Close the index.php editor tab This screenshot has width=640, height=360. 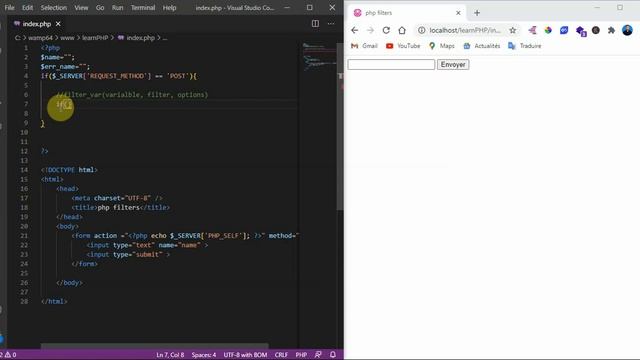pos(58,24)
